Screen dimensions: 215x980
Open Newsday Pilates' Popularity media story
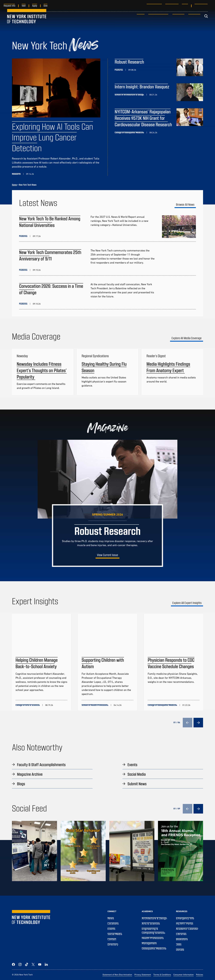(x=41, y=370)
